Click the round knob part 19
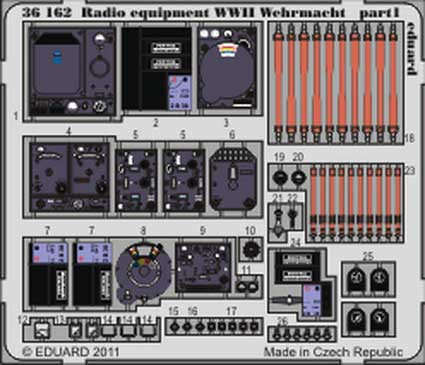 tap(280, 177)
